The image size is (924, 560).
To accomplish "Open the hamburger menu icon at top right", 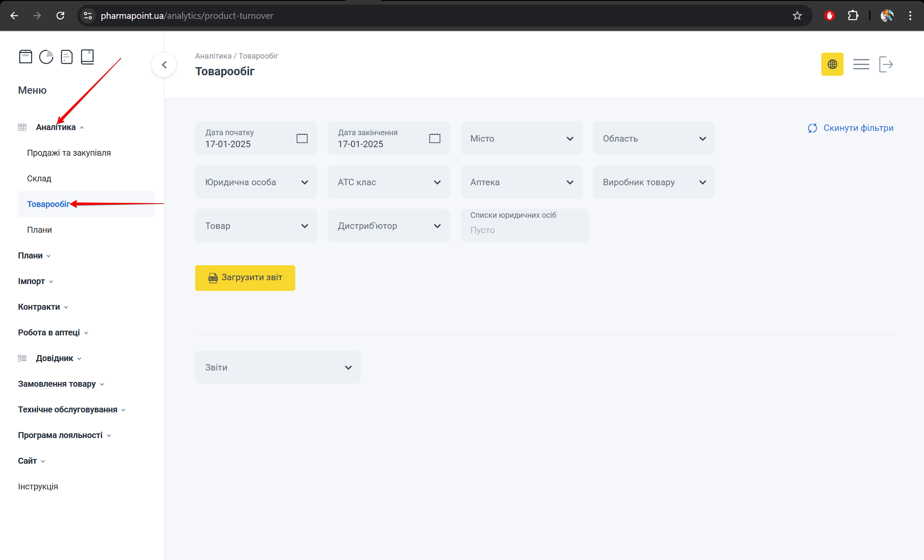I will pos(861,64).
